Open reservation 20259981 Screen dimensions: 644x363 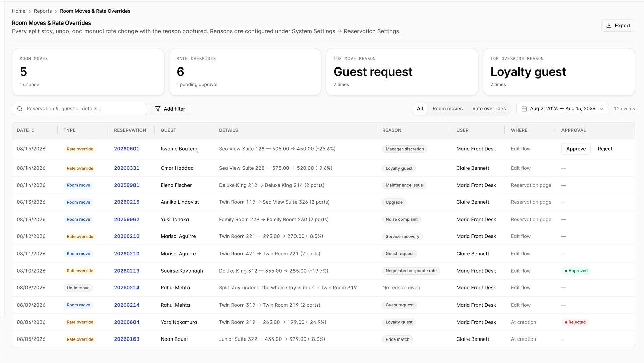pos(126,185)
